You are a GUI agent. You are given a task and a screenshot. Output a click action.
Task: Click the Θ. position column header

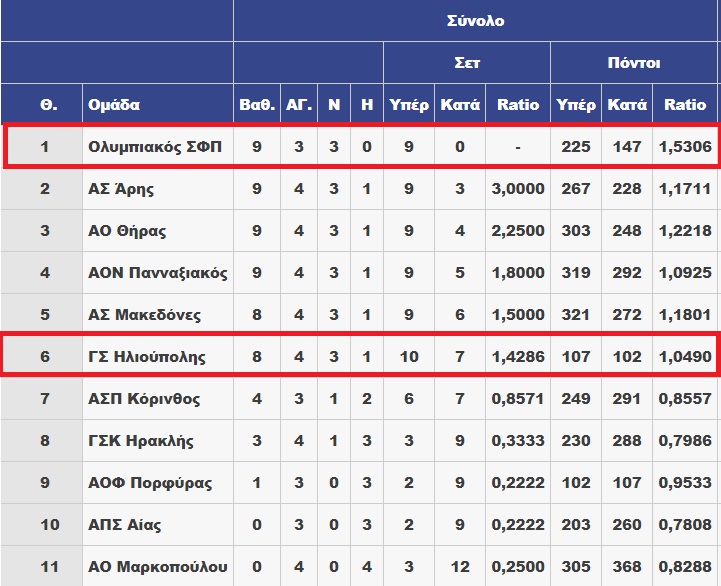(49, 105)
